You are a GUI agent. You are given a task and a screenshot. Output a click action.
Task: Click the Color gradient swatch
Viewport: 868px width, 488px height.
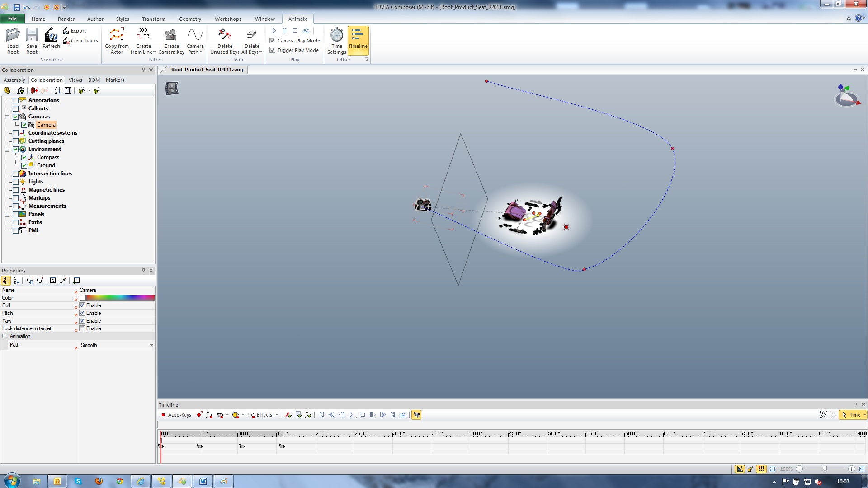point(120,298)
